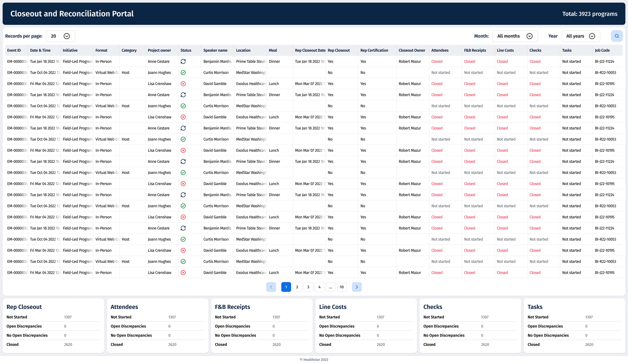Click refresh status icon in first row
Viewport: 628px width, 364px height.
click(183, 62)
